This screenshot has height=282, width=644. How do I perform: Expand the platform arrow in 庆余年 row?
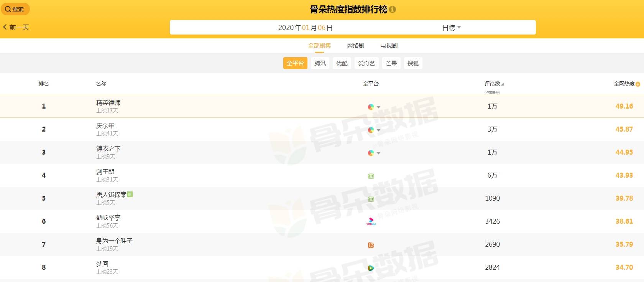pyautogui.click(x=378, y=130)
